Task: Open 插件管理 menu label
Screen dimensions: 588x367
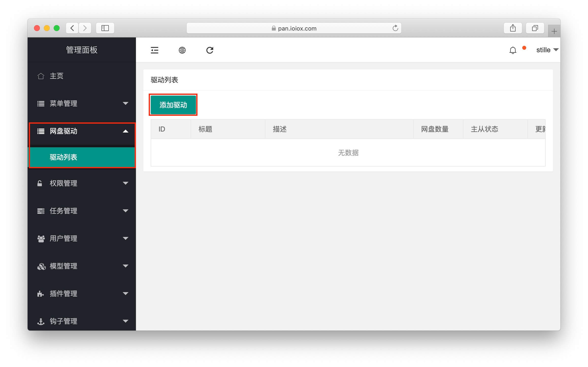Action: (64, 294)
